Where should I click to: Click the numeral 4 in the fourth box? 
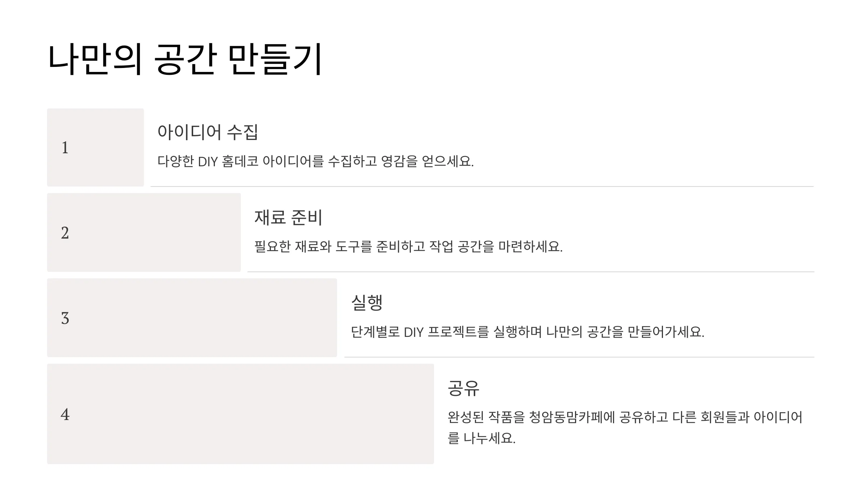tap(65, 414)
